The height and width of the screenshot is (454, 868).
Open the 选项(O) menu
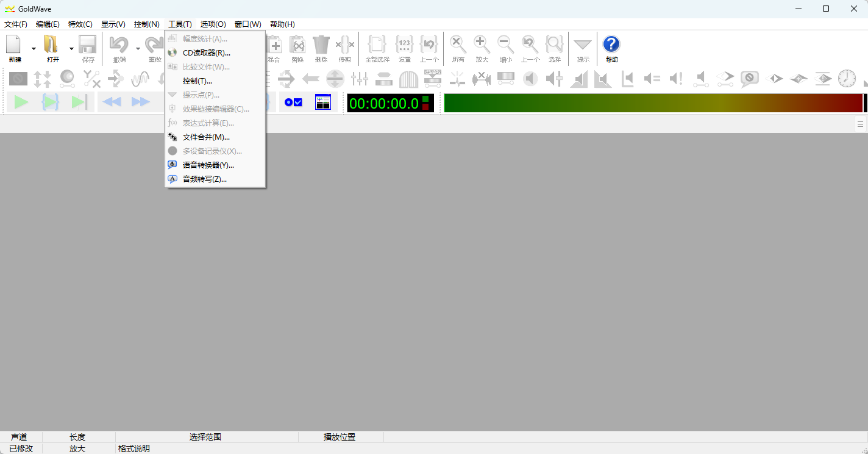(x=213, y=24)
